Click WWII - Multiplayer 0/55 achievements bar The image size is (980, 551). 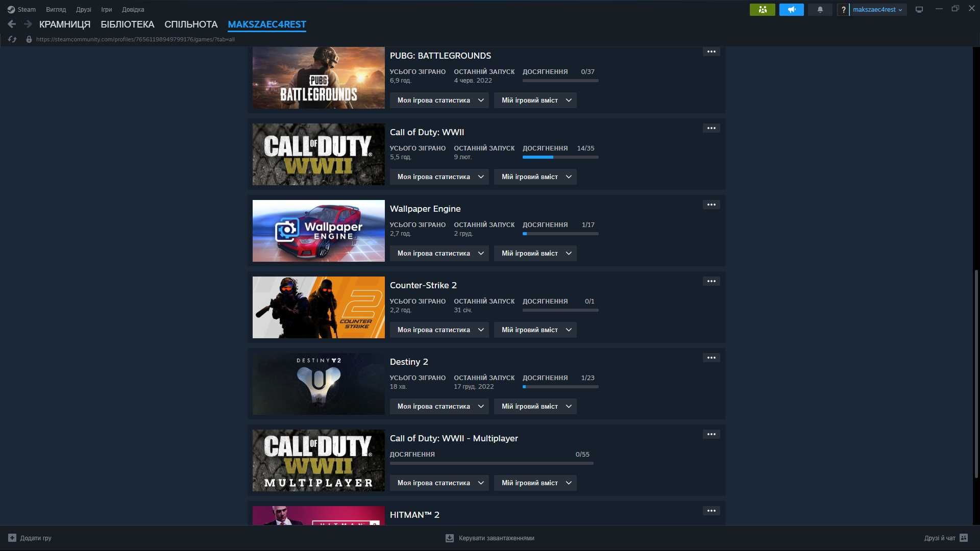tap(492, 463)
